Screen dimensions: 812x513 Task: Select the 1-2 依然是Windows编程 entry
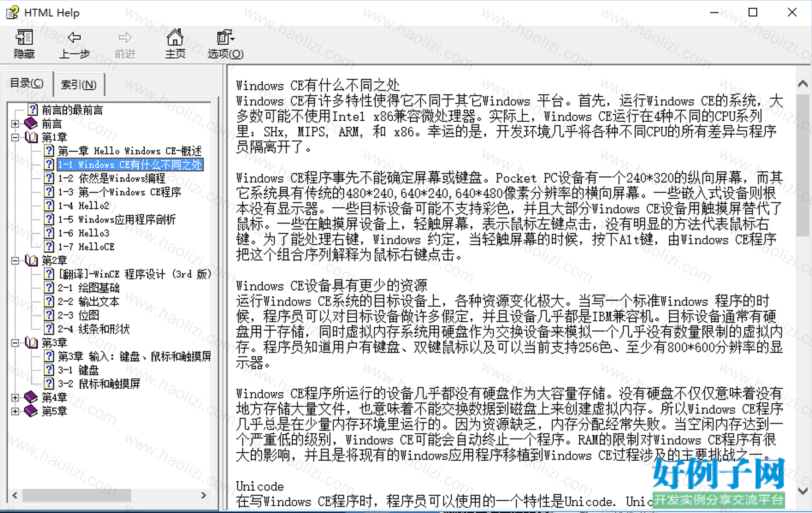coord(111,178)
